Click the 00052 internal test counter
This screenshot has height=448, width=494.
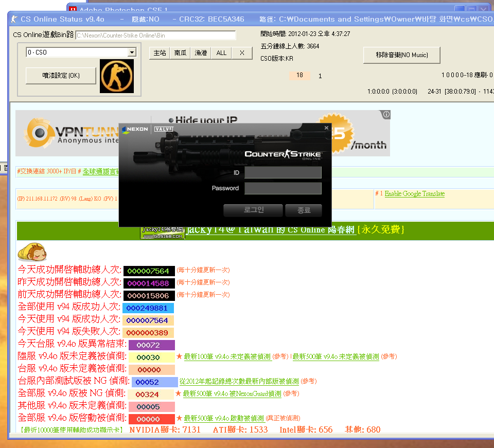(155, 382)
